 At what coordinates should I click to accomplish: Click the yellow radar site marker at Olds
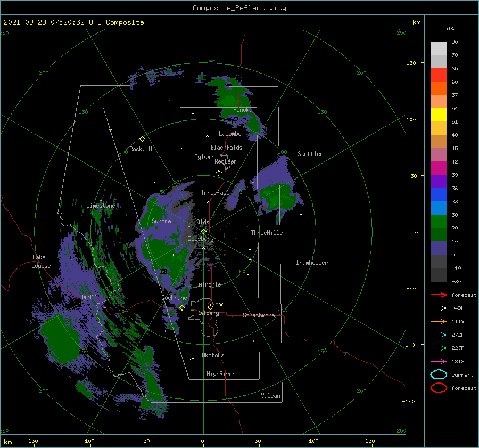[x=203, y=232]
